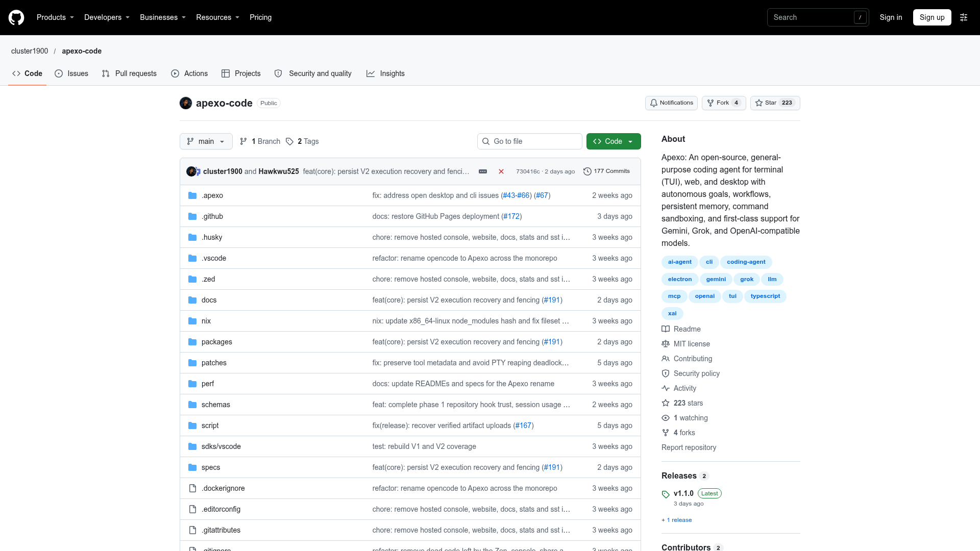Screen dimensions: 980x551
Task: Click the tag icon for 2 Tags
Action: (x=289, y=141)
